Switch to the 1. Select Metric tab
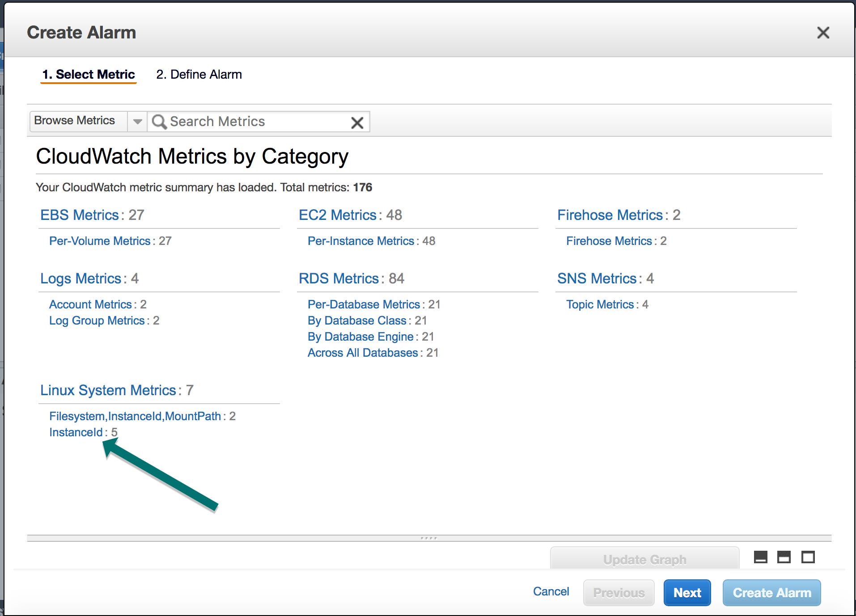The image size is (856, 616). pyautogui.click(x=89, y=75)
